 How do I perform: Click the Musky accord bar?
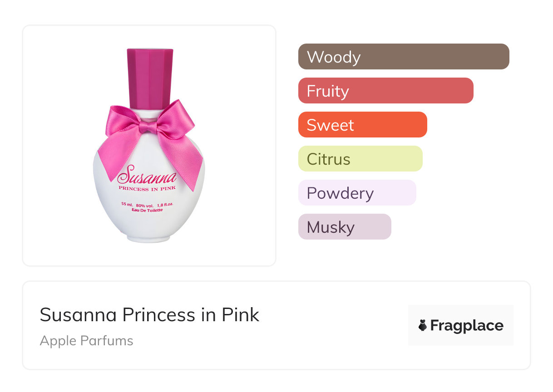point(344,227)
